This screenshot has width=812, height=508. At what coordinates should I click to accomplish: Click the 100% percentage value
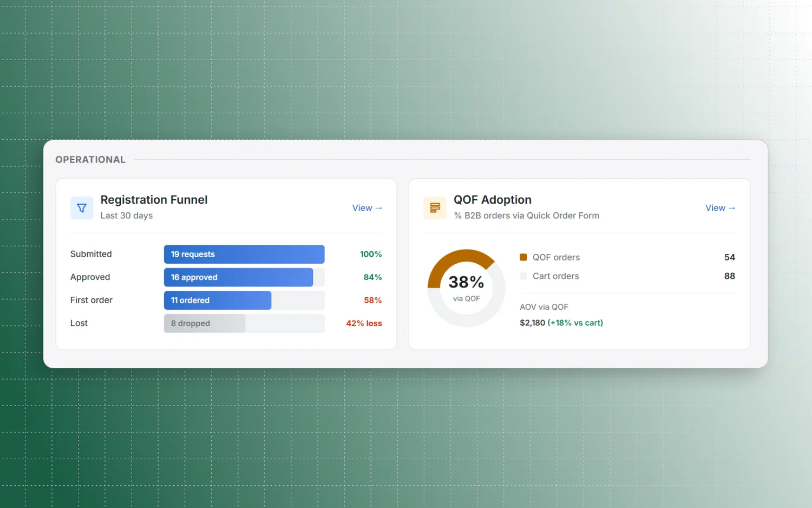click(x=371, y=254)
